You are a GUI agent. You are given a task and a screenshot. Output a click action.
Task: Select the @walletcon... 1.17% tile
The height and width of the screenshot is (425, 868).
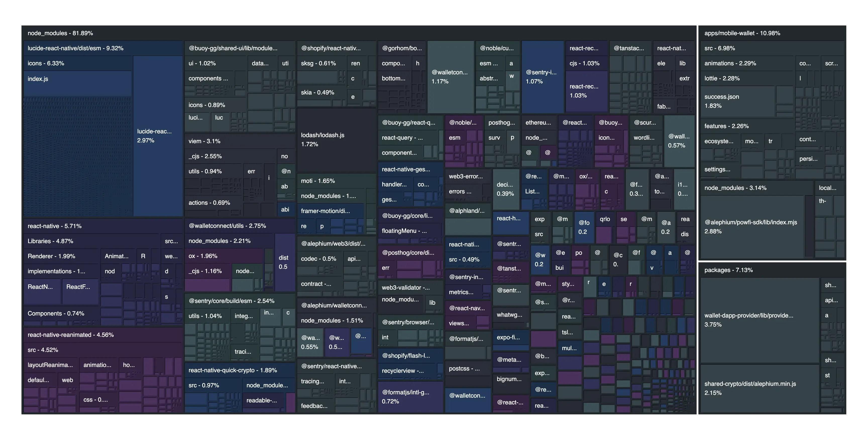tap(451, 77)
